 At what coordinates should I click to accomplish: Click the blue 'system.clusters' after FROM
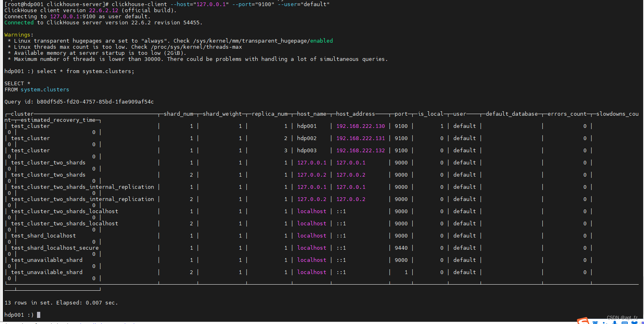45,90
